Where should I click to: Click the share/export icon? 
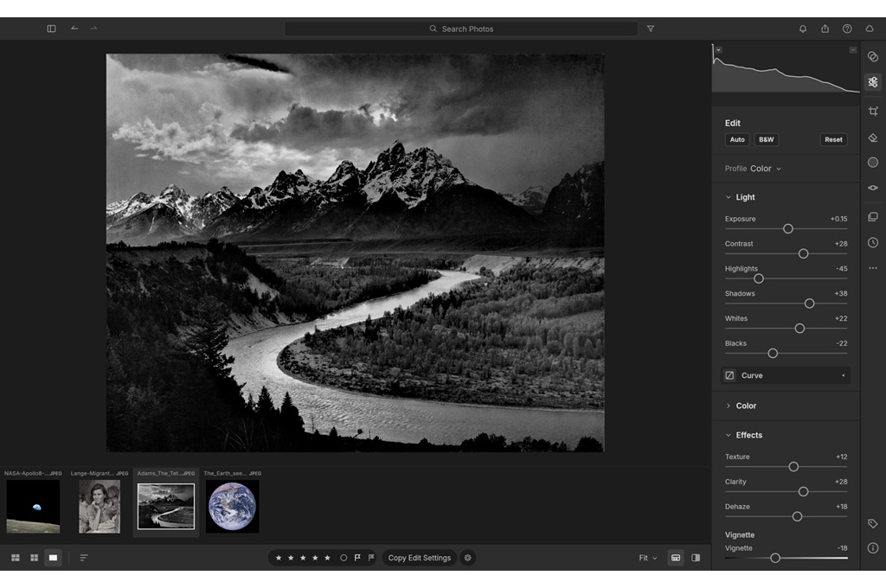click(825, 29)
